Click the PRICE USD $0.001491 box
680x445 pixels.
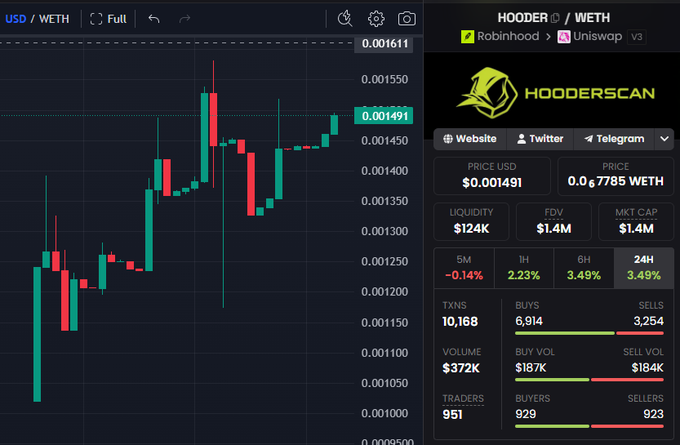492,176
